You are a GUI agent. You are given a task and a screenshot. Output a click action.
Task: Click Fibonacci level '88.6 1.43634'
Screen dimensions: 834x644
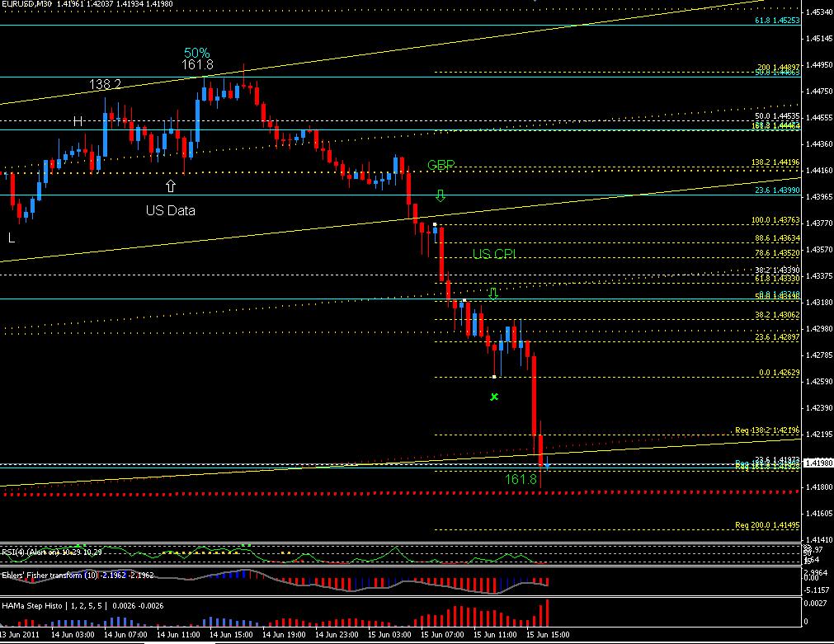click(x=777, y=238)
